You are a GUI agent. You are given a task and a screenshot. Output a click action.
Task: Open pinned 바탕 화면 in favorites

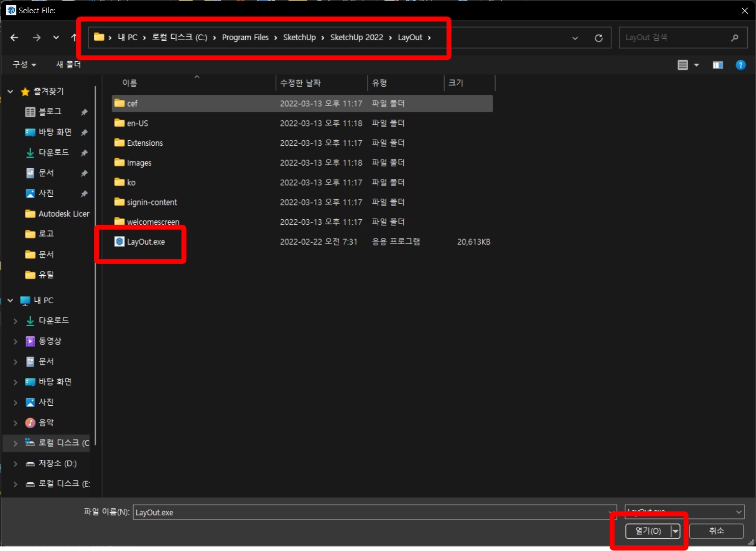pos(55,132)
